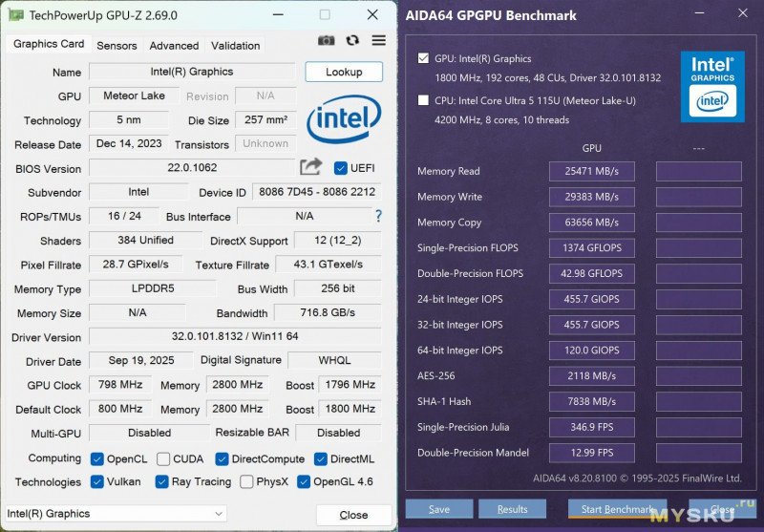Click the BIOS export share icon
Image resolution: width=764 pixels, height=532 pixels.
tap(310, 167)
